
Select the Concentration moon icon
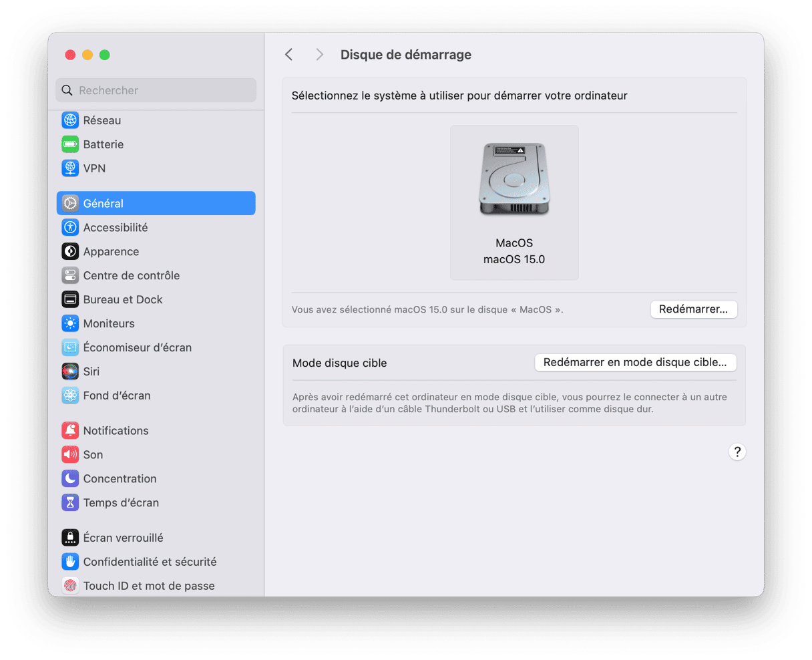70,478
